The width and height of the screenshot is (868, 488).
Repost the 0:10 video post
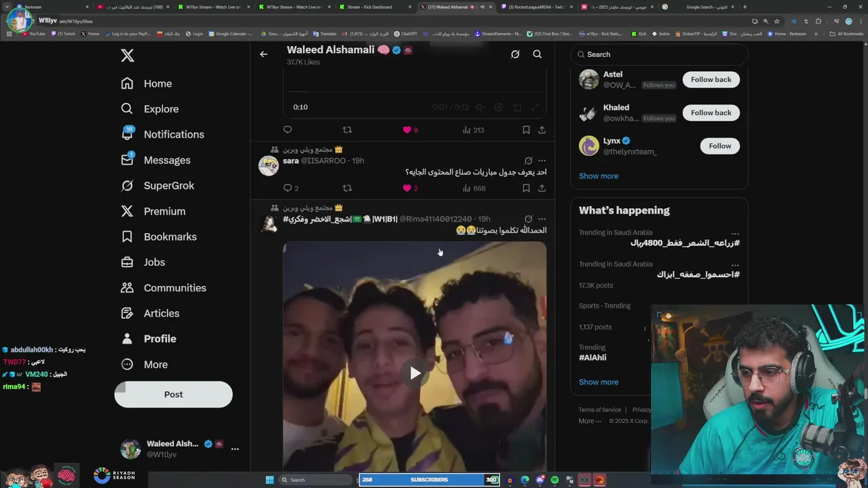[347, 129]
